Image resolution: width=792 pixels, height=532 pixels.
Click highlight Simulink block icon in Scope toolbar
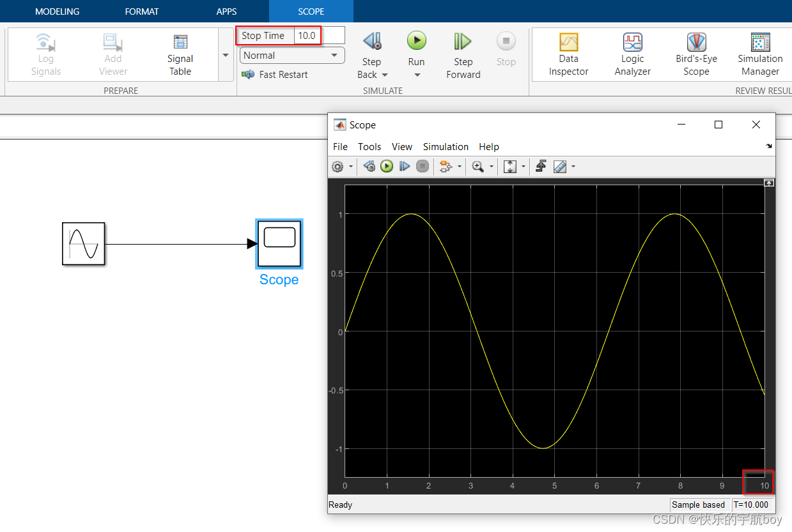coord(446,167)
